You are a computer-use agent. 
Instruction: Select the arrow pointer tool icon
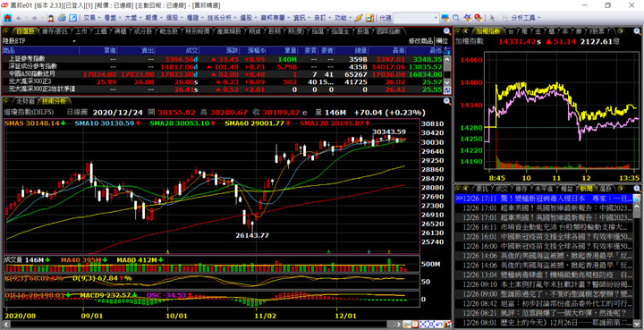(493, 18)
